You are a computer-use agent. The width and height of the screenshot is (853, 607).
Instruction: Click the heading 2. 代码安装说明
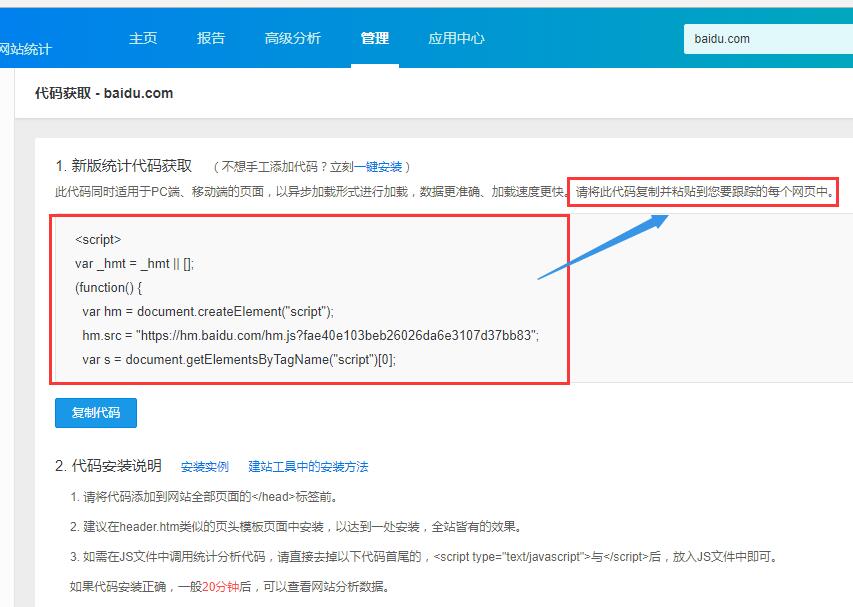[108, 466]
